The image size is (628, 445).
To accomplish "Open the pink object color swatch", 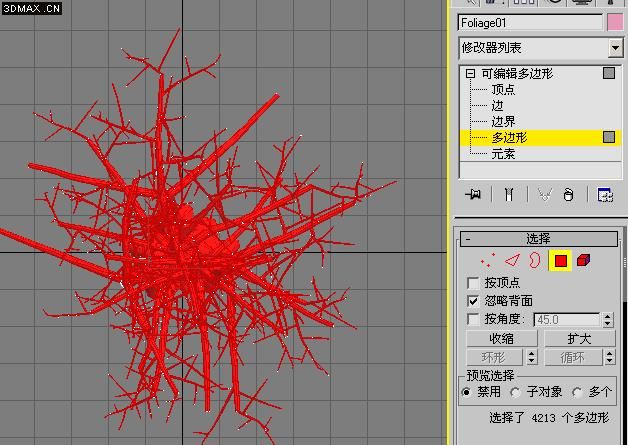I will pos(615,22).
